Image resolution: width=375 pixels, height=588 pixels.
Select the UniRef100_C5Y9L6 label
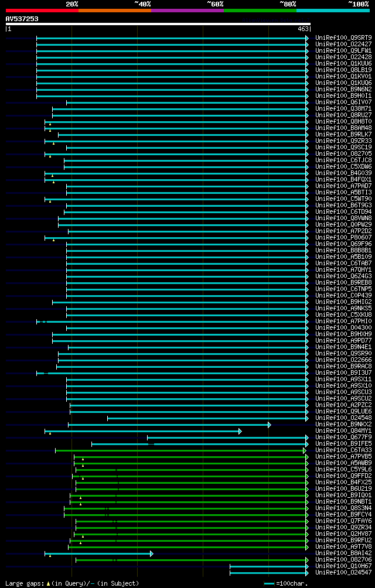pos(343,470)
